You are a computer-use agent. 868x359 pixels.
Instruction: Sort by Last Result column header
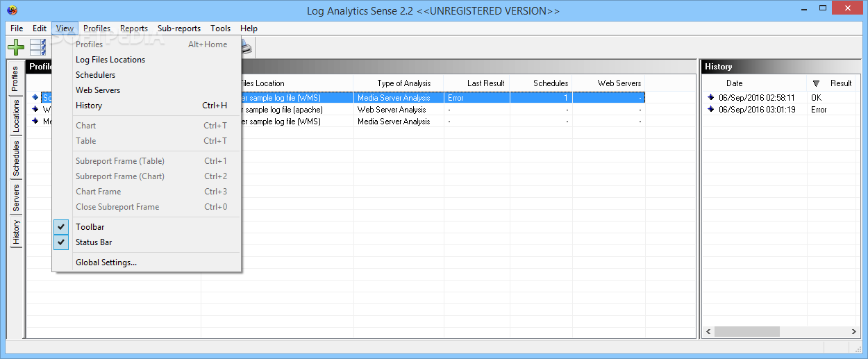[x=476, y=83]
